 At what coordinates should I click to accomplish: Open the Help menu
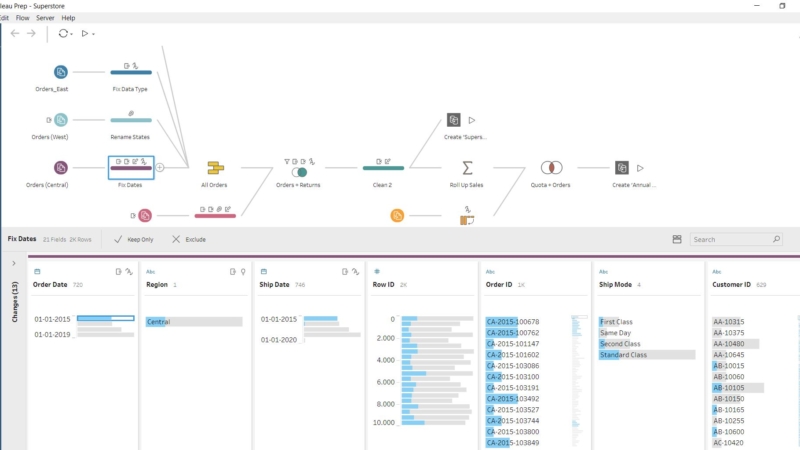pos(68,18)
